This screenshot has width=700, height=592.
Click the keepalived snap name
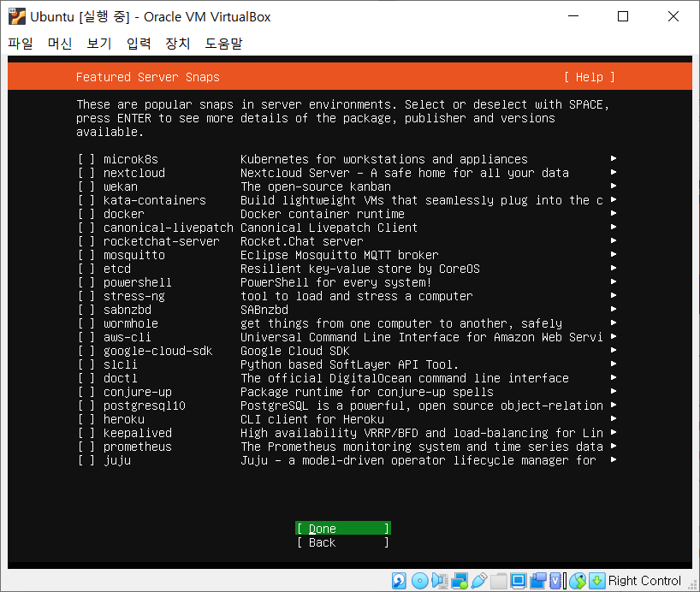pos(138,433)
